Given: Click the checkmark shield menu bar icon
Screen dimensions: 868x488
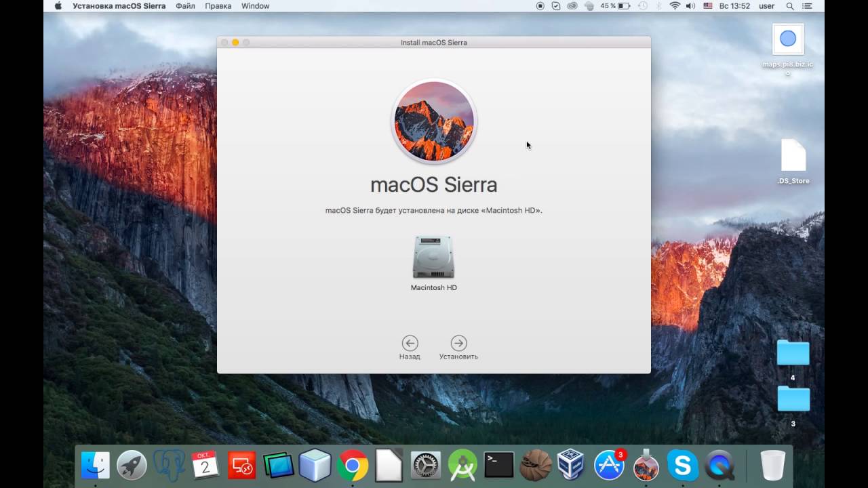Looking at the screenshot, I should click(x=556, y=6).
